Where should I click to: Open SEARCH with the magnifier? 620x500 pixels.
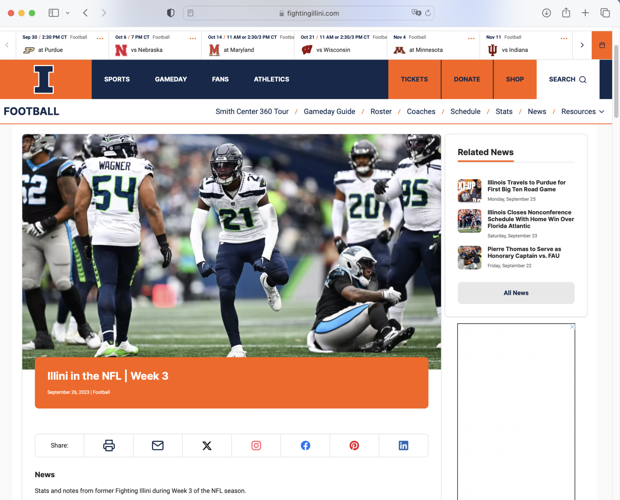(568, 79)
